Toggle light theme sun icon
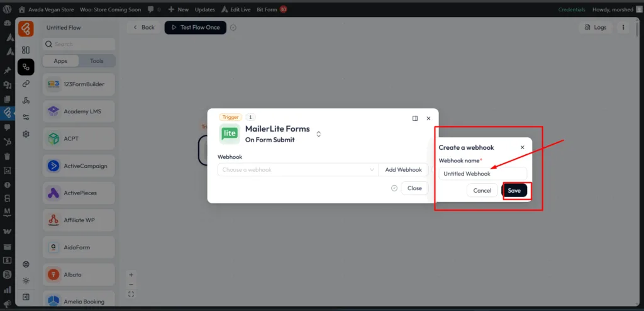Viewport: 644px width, 311px height. click(26, 281)
